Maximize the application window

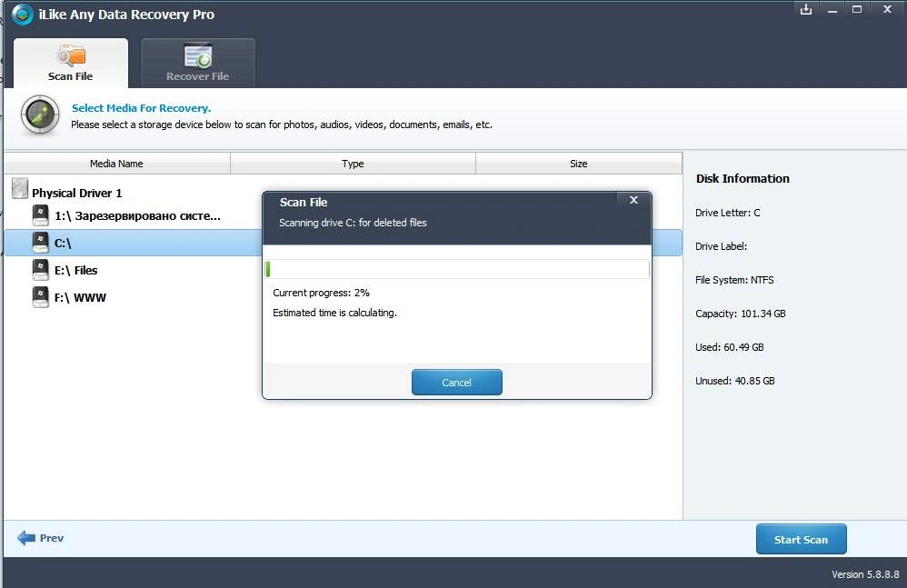pyautogui.click(x=857, y=10)
